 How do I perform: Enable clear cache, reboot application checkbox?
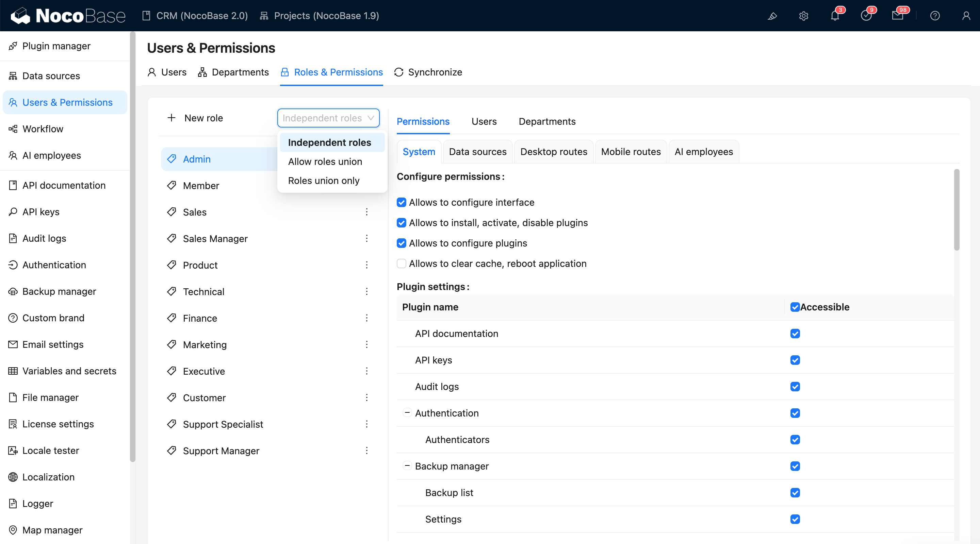402,263
